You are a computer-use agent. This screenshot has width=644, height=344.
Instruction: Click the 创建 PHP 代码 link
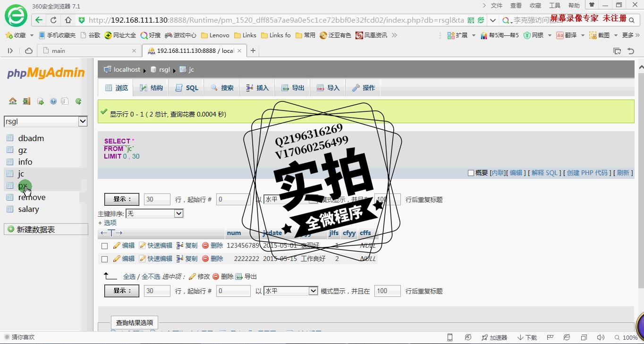click(587, 173)
